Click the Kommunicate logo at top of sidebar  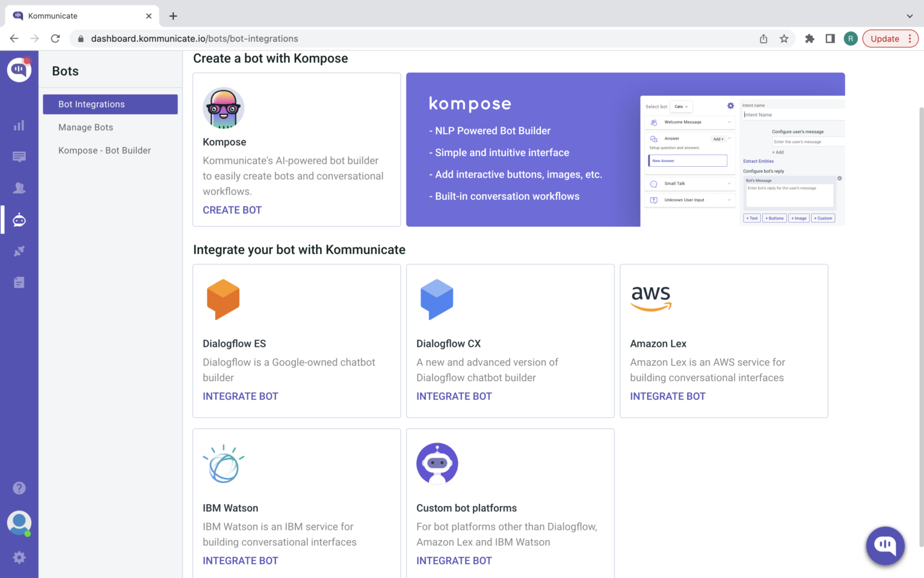pos(19,69)
